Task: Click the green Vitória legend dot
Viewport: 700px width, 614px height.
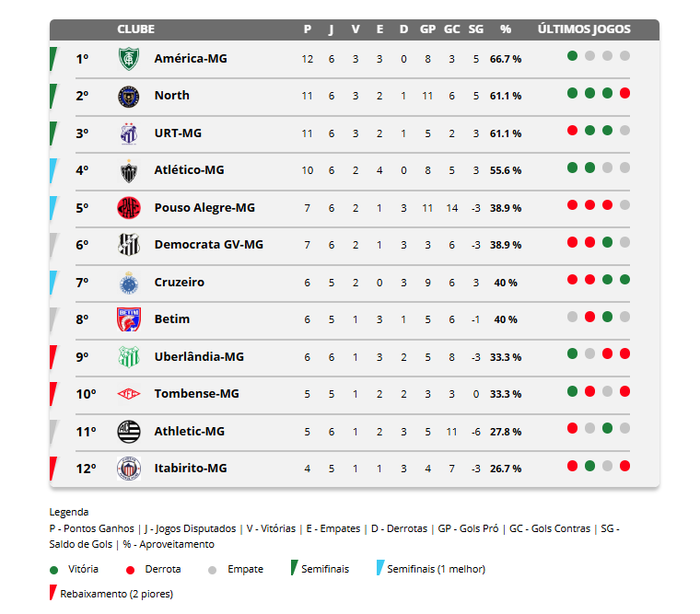Action: pyautogui.click(x=55, y=569)
